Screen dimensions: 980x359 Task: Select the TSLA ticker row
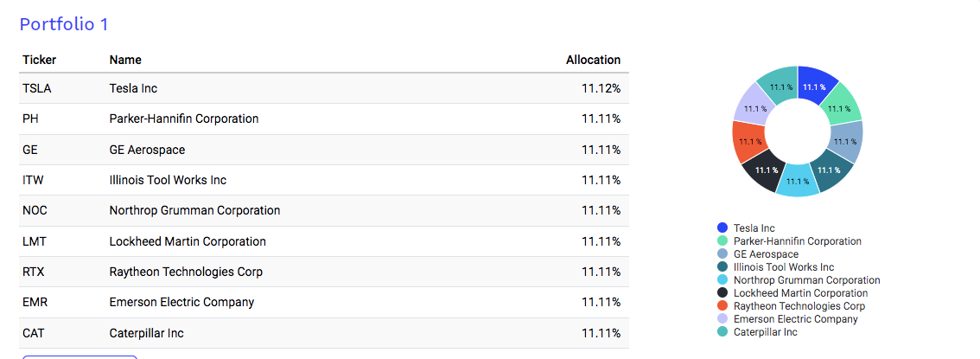pos(324,89)
